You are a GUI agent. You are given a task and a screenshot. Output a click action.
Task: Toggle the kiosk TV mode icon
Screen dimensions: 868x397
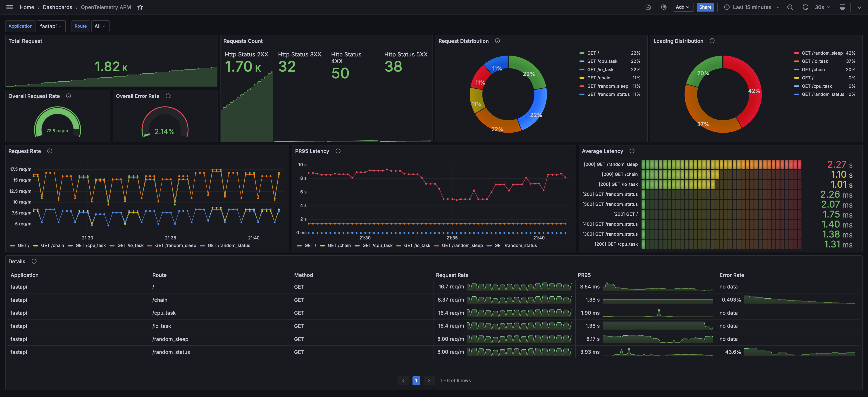click(x=842, y=7)
